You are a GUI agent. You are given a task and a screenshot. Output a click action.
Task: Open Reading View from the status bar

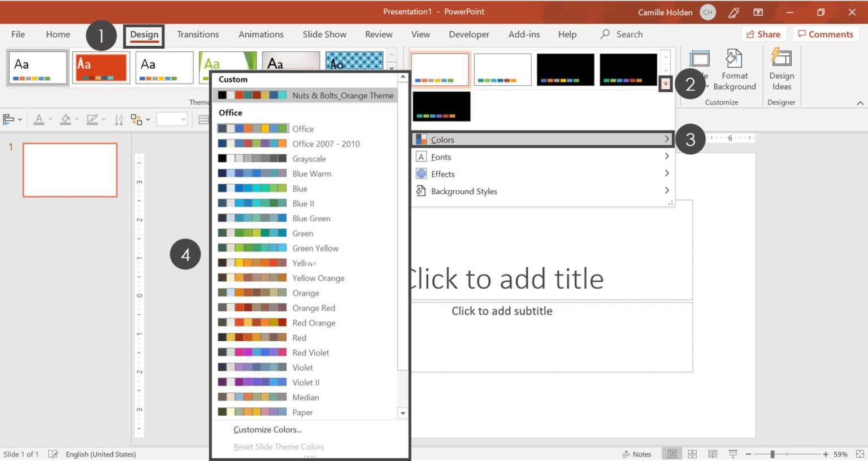(x=712, y=454)
